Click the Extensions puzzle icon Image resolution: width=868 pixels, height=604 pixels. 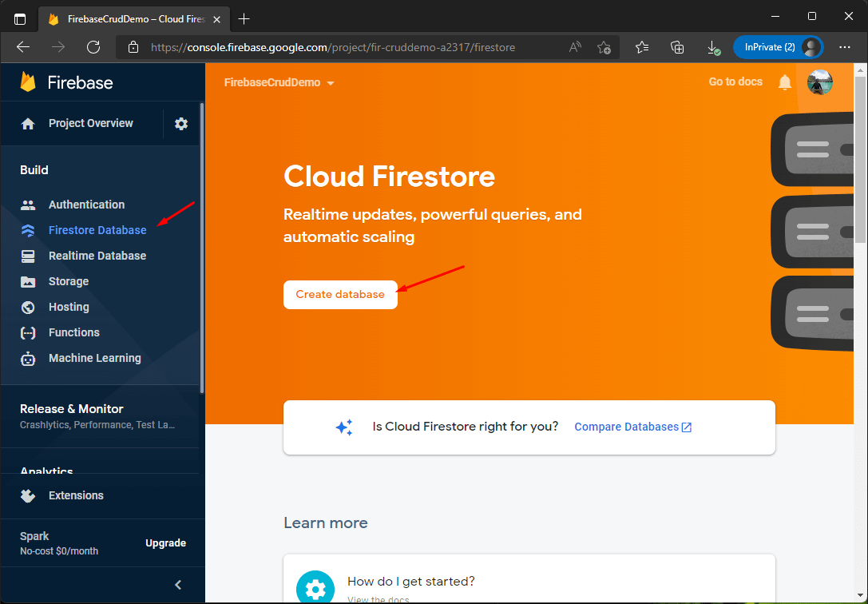point(28,495)
